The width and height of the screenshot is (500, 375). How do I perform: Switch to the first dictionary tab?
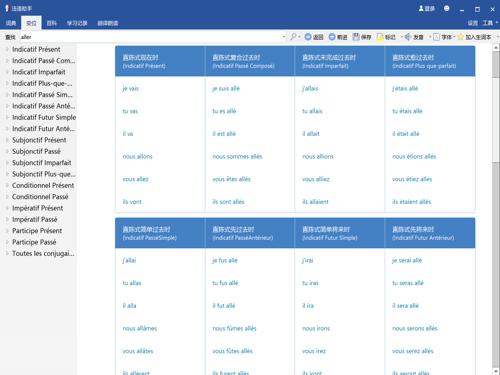(11, 23)
